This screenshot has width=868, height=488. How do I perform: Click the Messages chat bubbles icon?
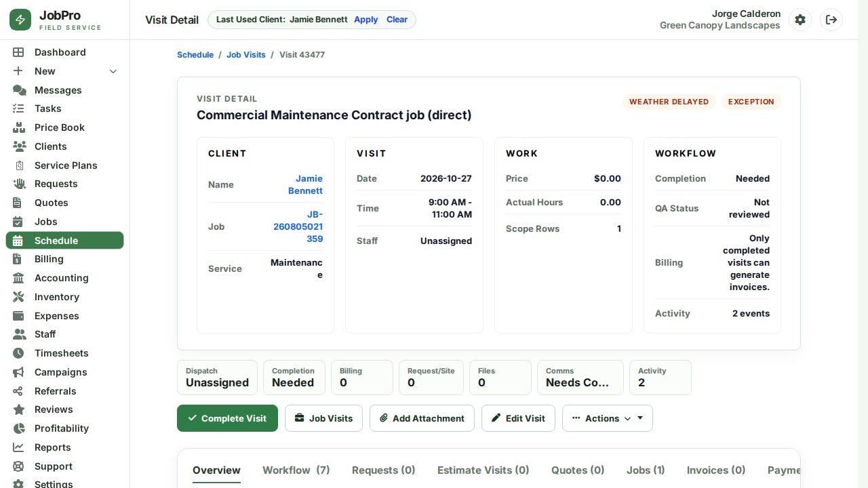19,90
